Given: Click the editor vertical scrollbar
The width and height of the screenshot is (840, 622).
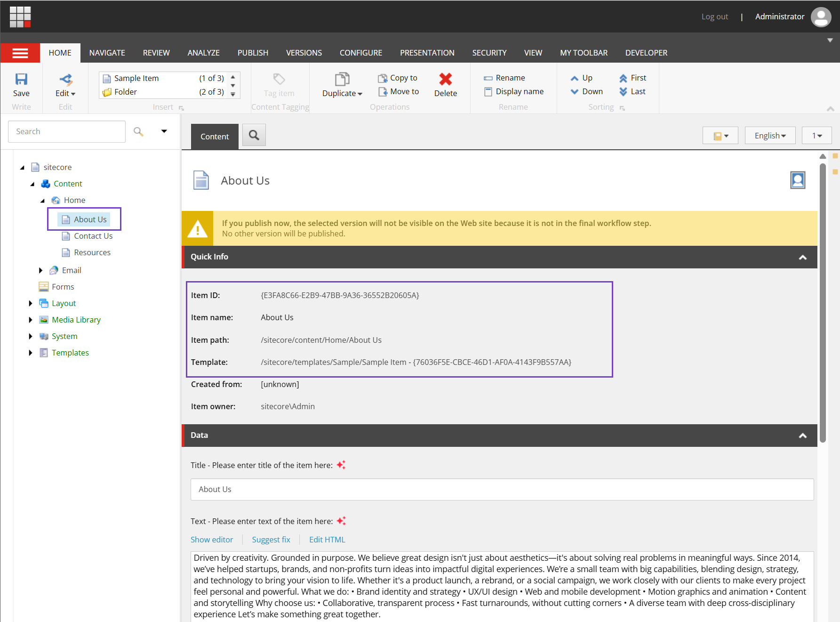Looking at the screenshot, I should click(823, 302).
